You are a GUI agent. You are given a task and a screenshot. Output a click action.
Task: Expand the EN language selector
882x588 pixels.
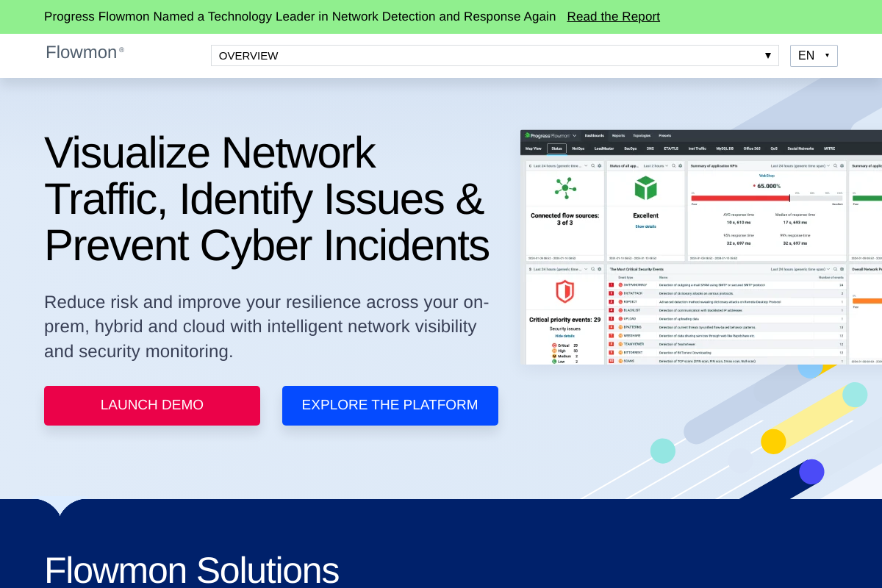(813, 56)
